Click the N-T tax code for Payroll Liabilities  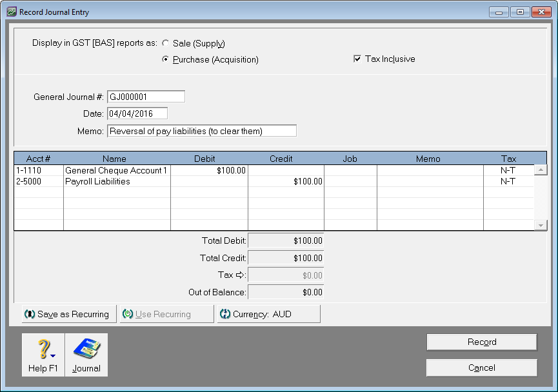[508, 182]
